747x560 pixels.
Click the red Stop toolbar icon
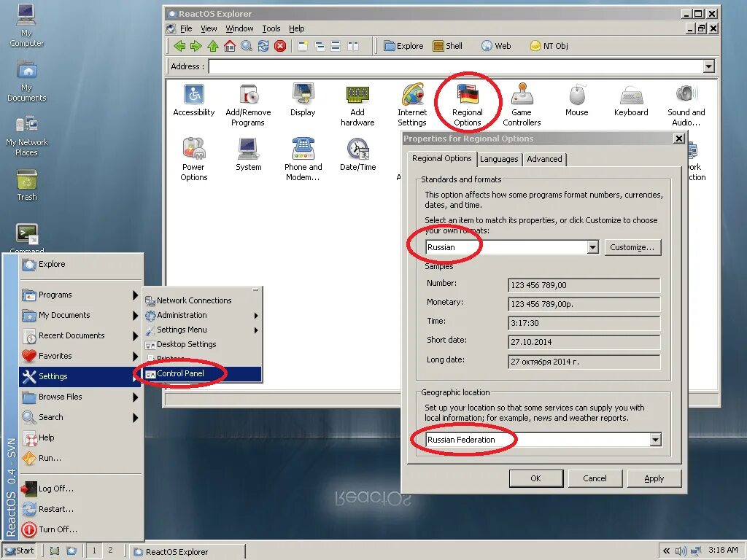coord(280,46)
